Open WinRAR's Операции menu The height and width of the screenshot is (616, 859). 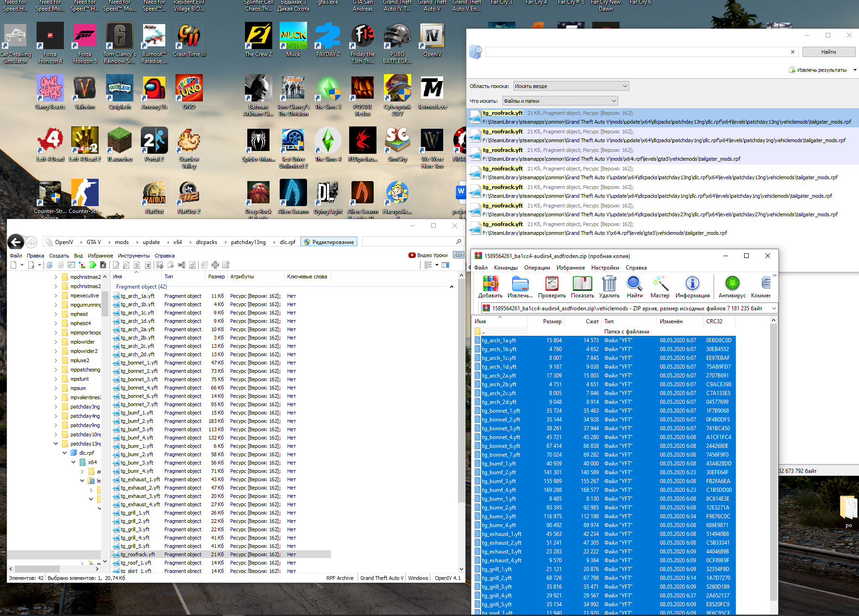point(537,268)
